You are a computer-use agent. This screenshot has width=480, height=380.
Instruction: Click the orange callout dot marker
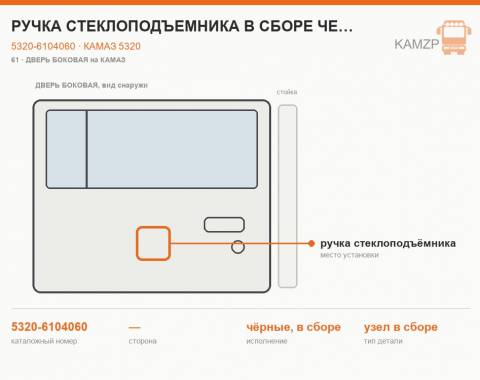pos(311,244)
